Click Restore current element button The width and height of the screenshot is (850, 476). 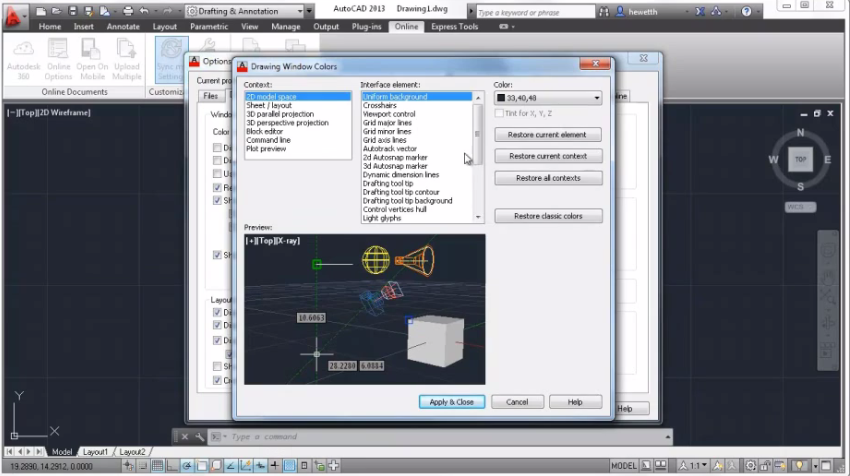point(548,134)
